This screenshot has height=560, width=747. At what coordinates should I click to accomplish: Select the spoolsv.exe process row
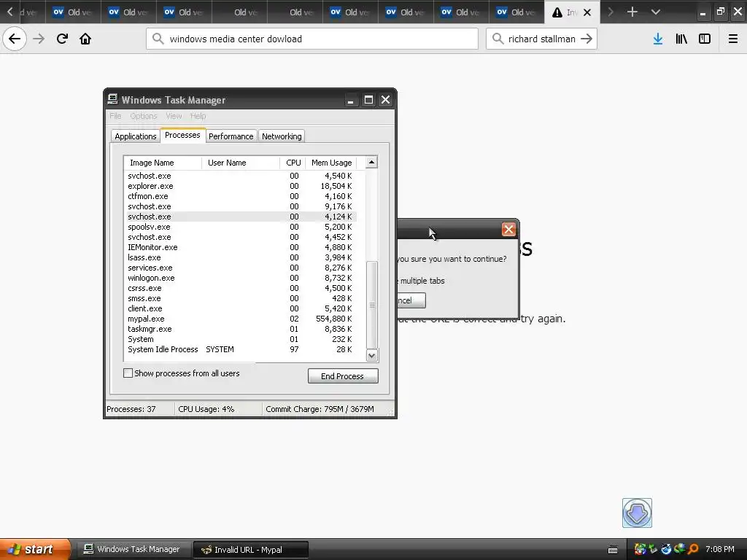click(x=240, y=227)
